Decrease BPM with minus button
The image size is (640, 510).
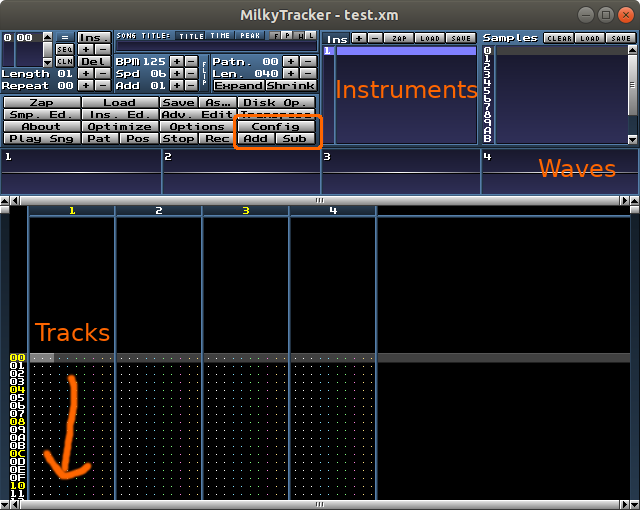point(191,62)
